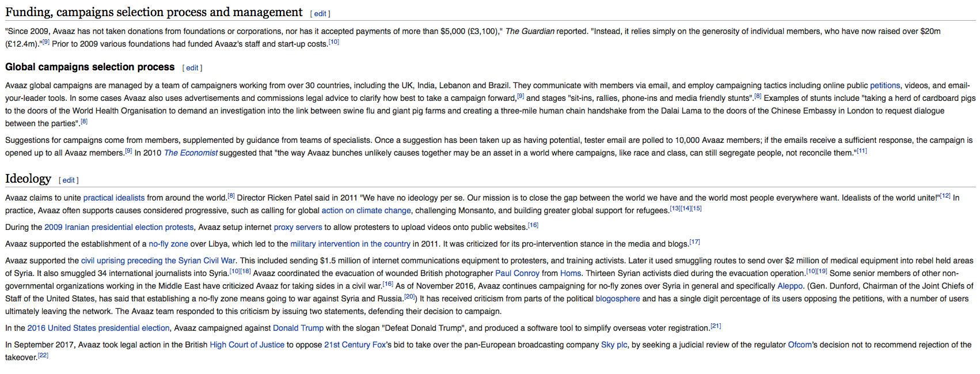Open the Aleppo link
The image size is (980, 374).
790,286
